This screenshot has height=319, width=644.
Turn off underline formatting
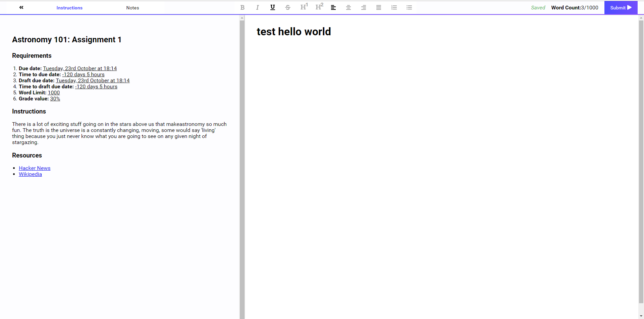(272, 7)
